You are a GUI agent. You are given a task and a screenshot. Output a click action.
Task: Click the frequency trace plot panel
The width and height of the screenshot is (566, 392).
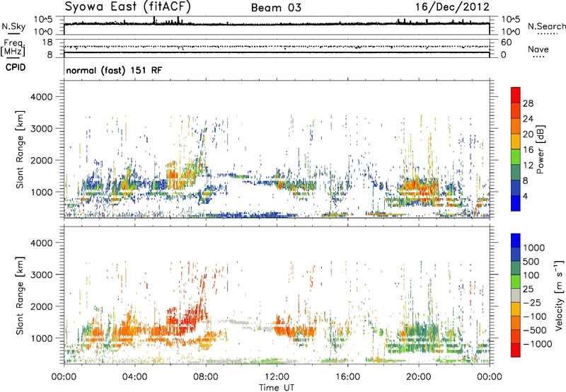pos(277,48)
